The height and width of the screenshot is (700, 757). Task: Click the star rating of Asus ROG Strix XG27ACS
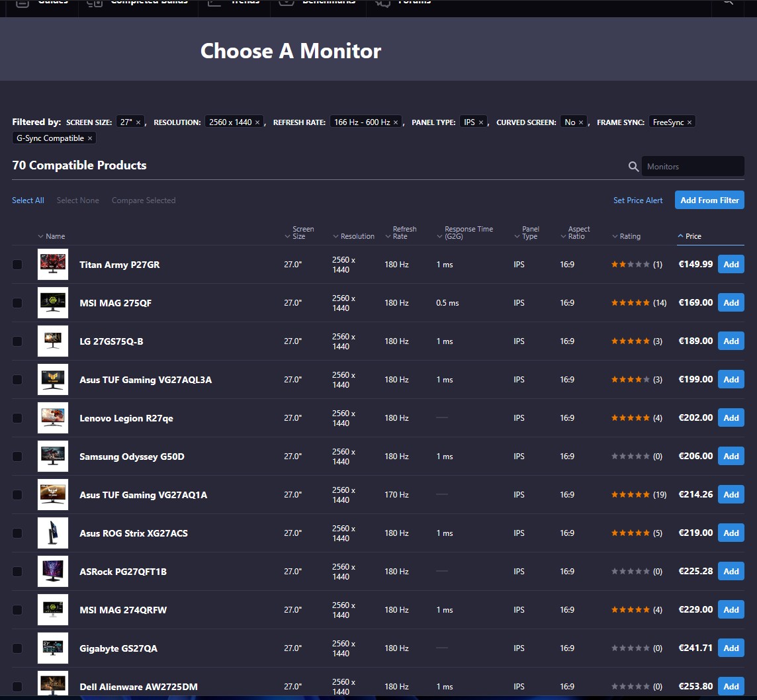pyautogui.click(x=630, y=533)
